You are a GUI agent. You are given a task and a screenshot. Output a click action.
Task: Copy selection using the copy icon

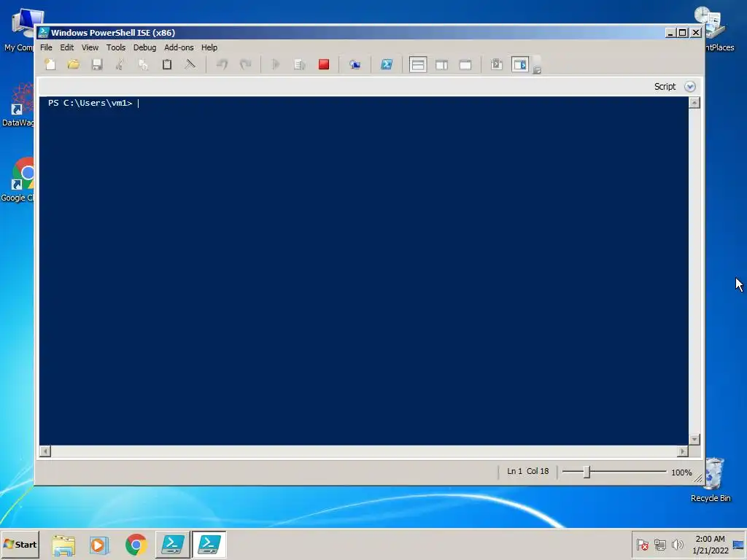144,64
